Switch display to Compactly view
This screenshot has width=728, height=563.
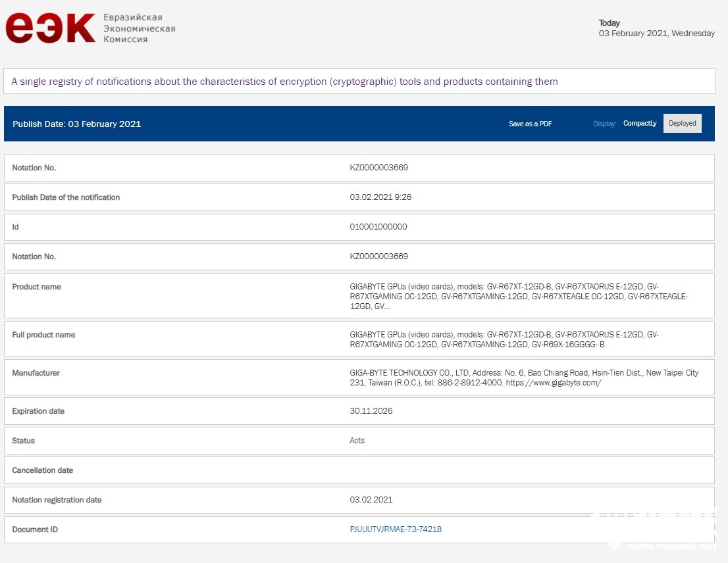click(x=639, y=124)
